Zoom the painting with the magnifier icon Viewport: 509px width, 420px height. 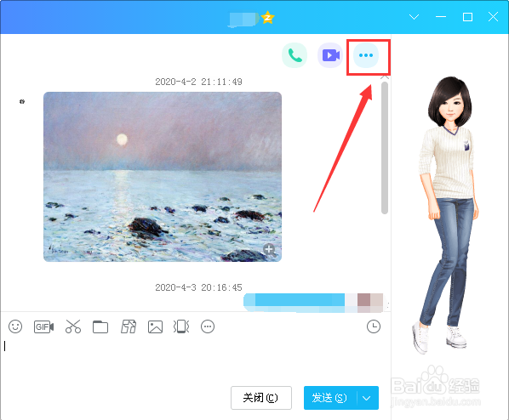270,250
